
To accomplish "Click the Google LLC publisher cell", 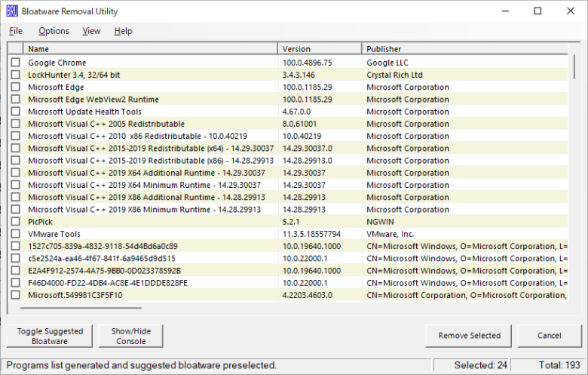I will click(x=387, y=63).
